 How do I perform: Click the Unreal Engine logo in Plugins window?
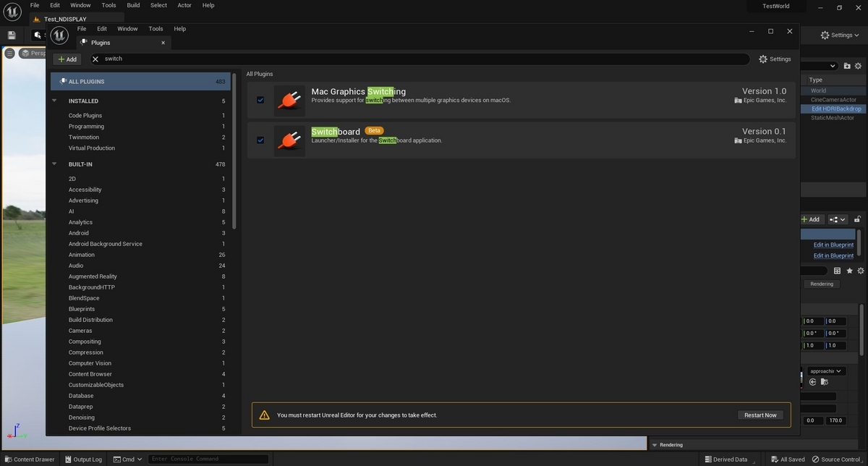click(x=59, y=35)
